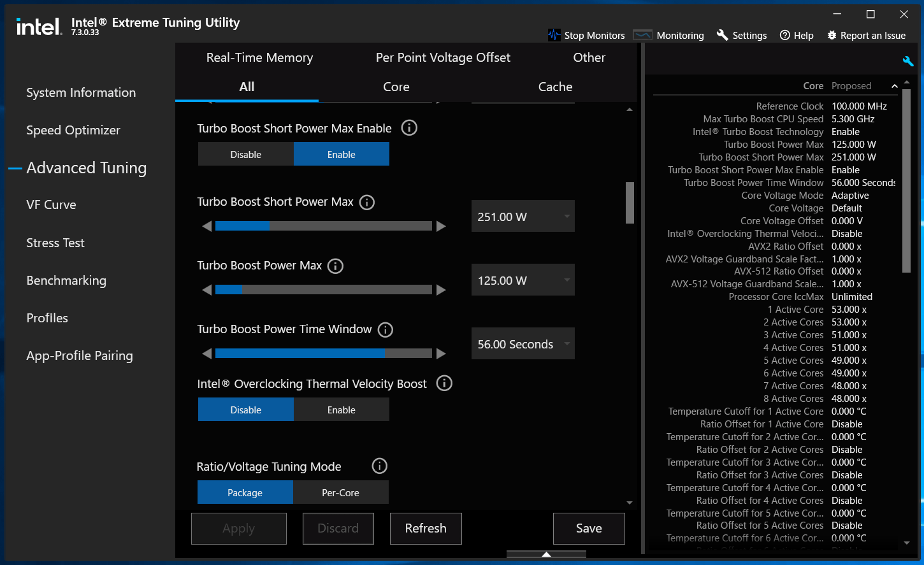Show info for Turbo Boost Short Power Max Enable

tap(409, 128)
